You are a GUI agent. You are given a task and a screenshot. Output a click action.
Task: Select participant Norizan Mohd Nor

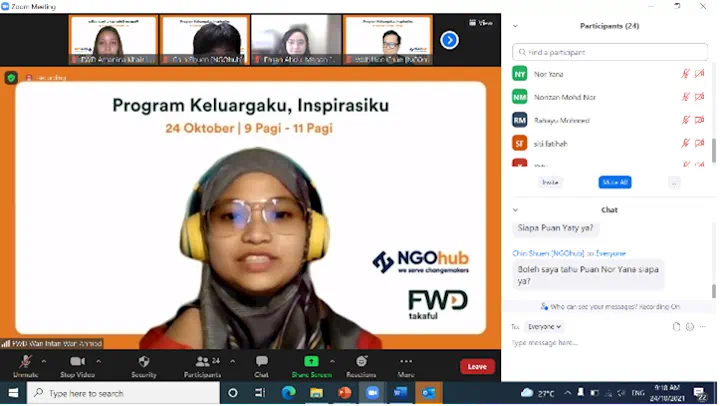tap(609, 97)
